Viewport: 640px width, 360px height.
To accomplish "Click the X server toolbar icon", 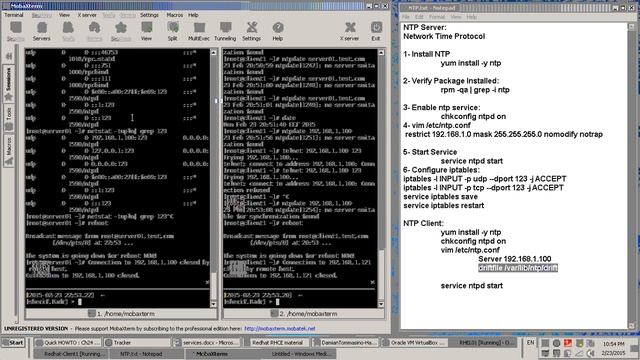I will pyautogui.click(x=350, y=31).
